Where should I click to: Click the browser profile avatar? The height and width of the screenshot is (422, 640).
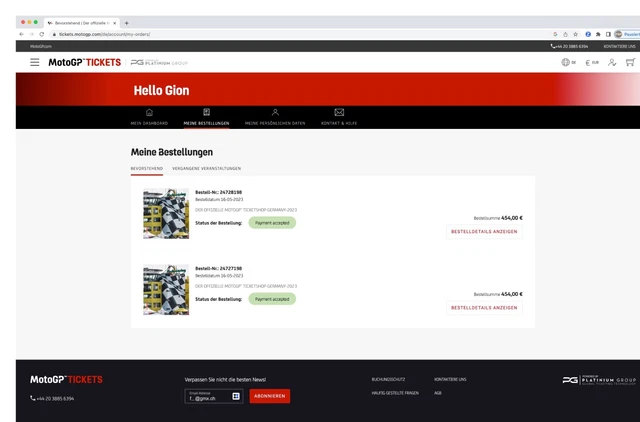click(x=618, y=34)
